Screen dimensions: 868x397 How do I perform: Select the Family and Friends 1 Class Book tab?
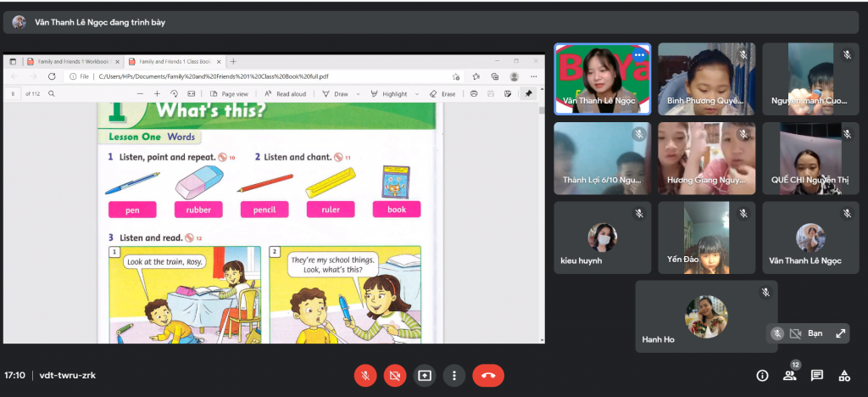[174, 62]
